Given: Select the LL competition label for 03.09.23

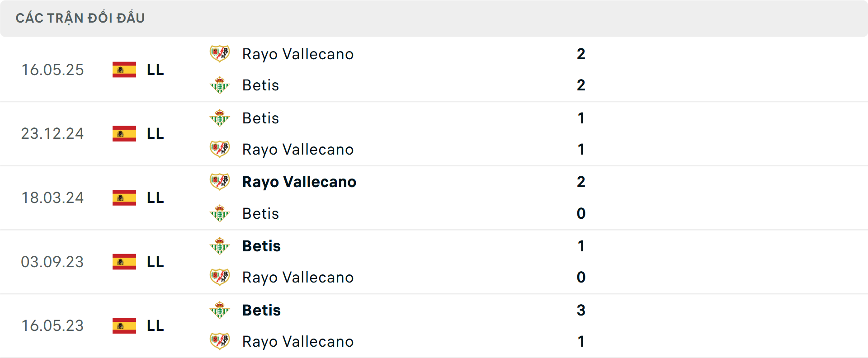Looking at the screenshot, I should click(x=154, y=262).
